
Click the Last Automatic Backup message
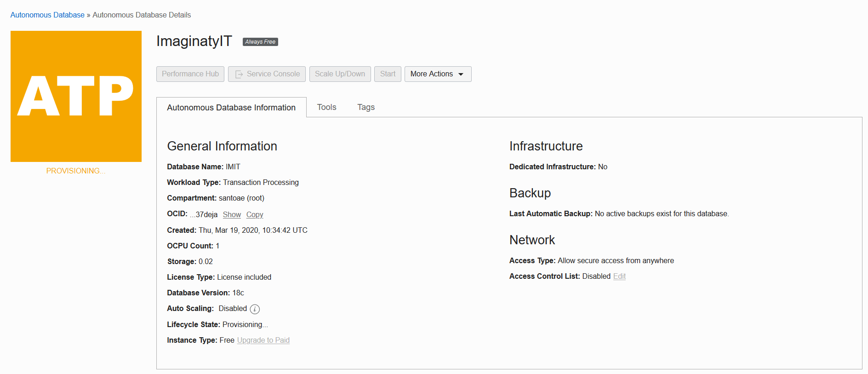(x=662, y=213)
